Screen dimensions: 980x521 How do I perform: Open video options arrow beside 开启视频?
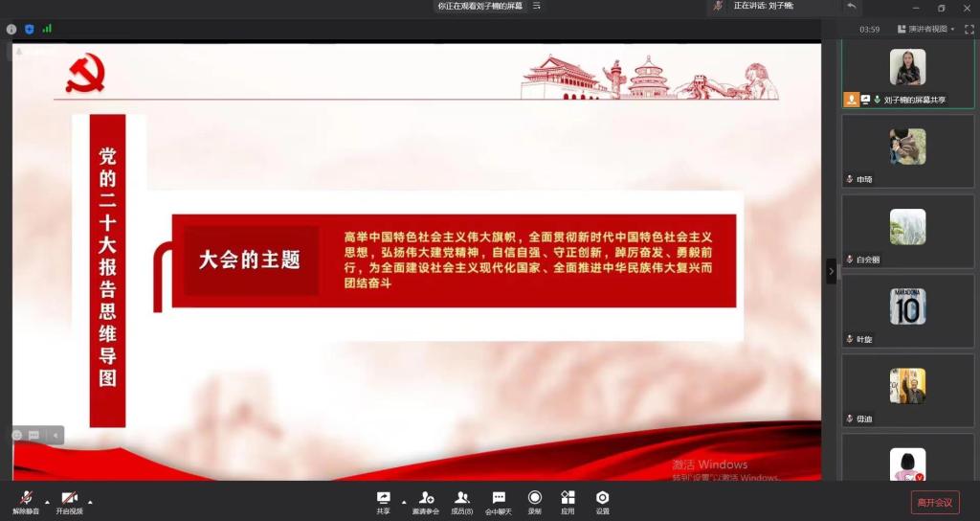tap(90, 502)
